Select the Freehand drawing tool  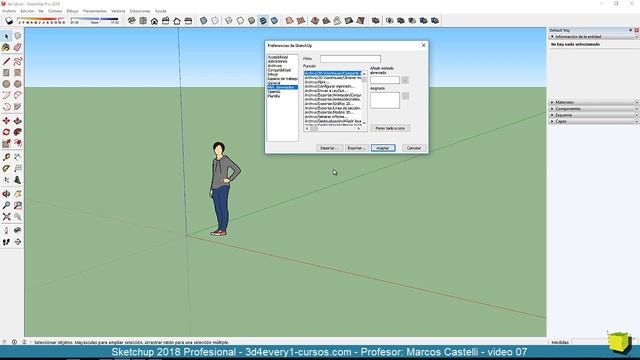pos(18,61)
